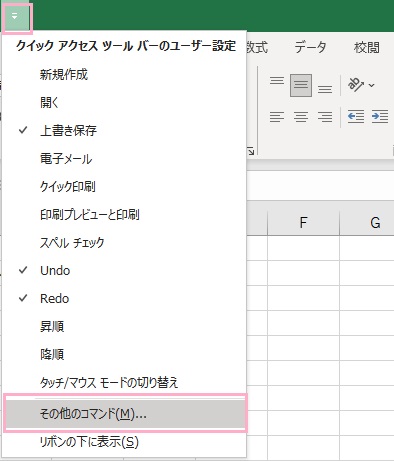This screenshot has width=394, height=461.
Task: Uncheck 上書き保存 in the toolbar menu
Action: pyautogui.click(x=124, y=130)
